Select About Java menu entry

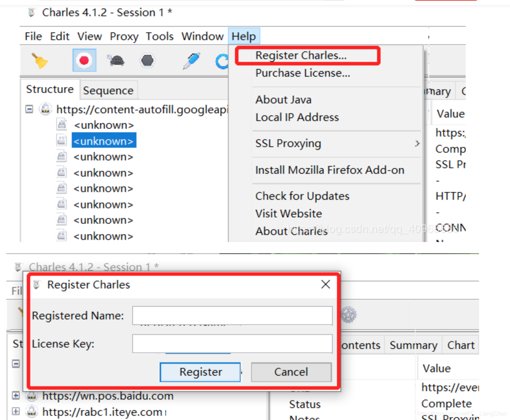pos(283,100)
